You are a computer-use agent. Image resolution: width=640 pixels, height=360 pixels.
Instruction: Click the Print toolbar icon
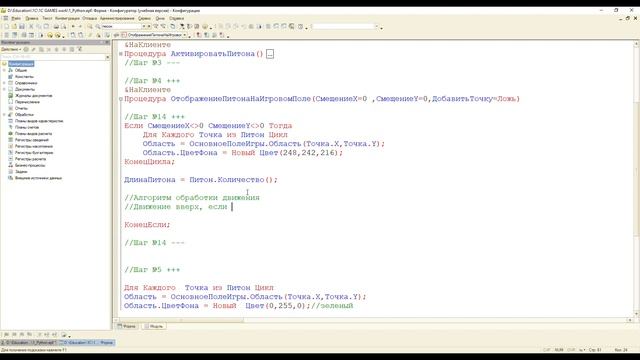[56, 27]
